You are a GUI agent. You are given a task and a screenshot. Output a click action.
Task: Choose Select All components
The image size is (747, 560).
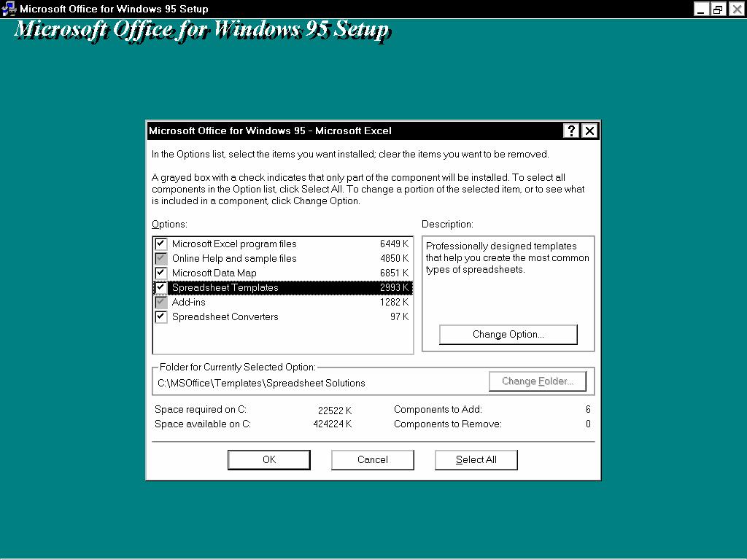476,459
